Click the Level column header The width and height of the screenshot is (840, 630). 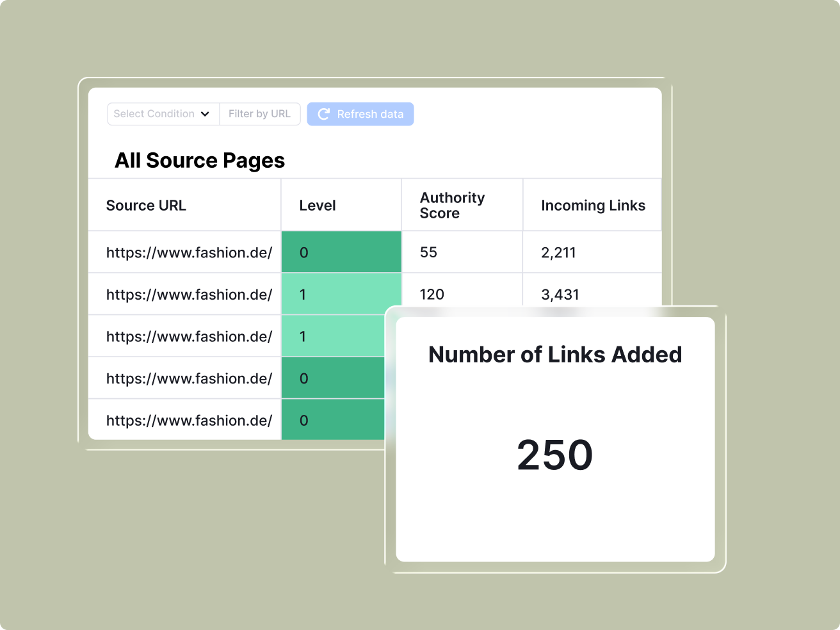[x=317, y=206]
